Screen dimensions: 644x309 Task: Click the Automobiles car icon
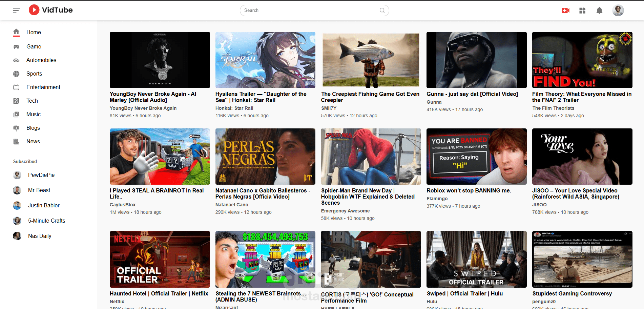click(16, 60)
